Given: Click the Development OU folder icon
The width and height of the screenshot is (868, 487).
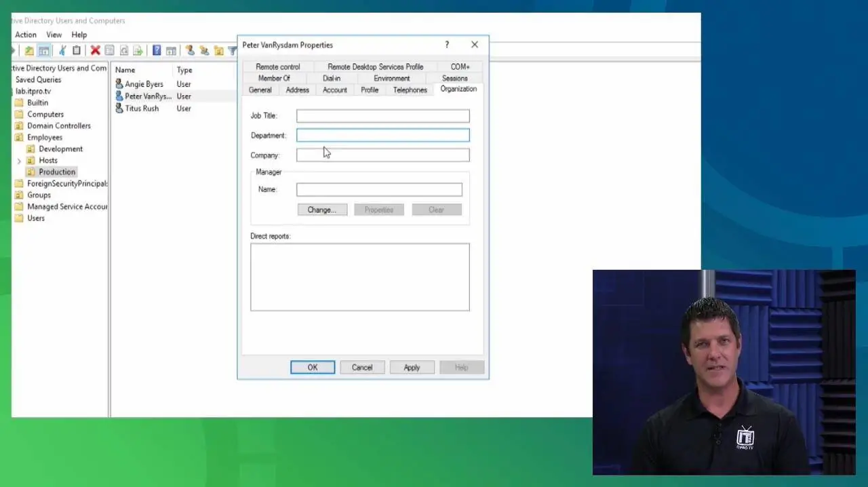Looking at the screenshot, I should (x=31, y=149).
